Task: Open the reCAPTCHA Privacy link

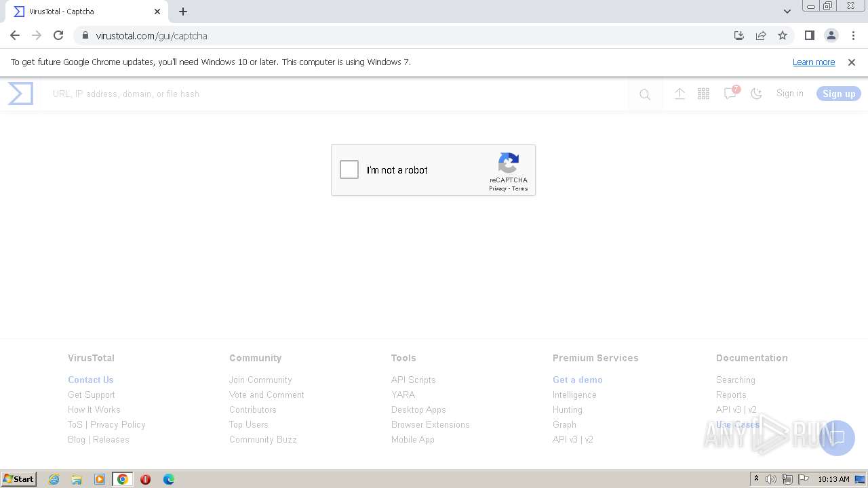Action: (x=498, y=188)
